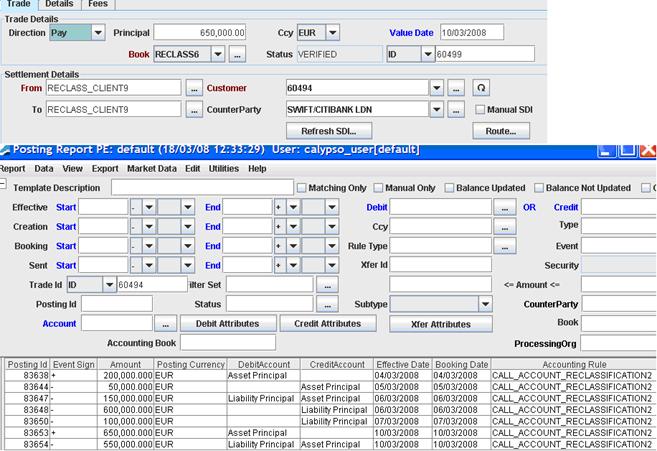Toggle Matching Only checkbox

click(301, 188)
